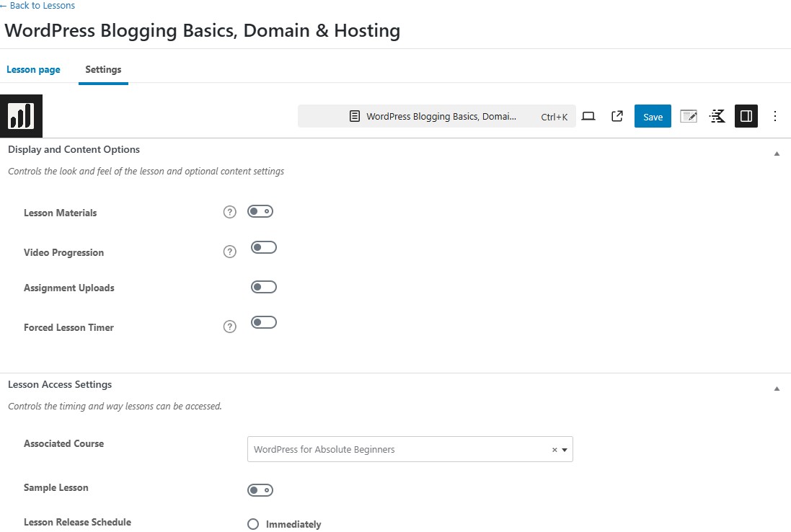The height and width of the screenshot is (532, 791).
Task: Enable the Lesson Materials toggle
Action: tap(260, 211)
